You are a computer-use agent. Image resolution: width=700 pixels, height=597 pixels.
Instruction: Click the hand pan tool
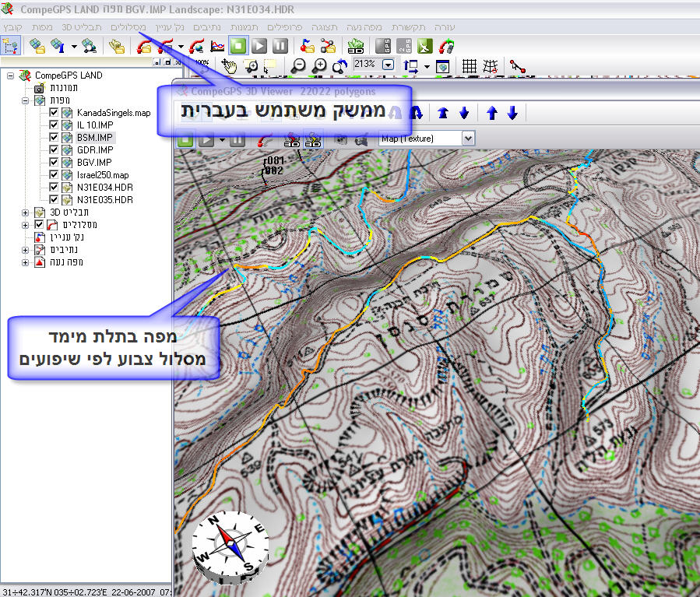tap(229, 66)
